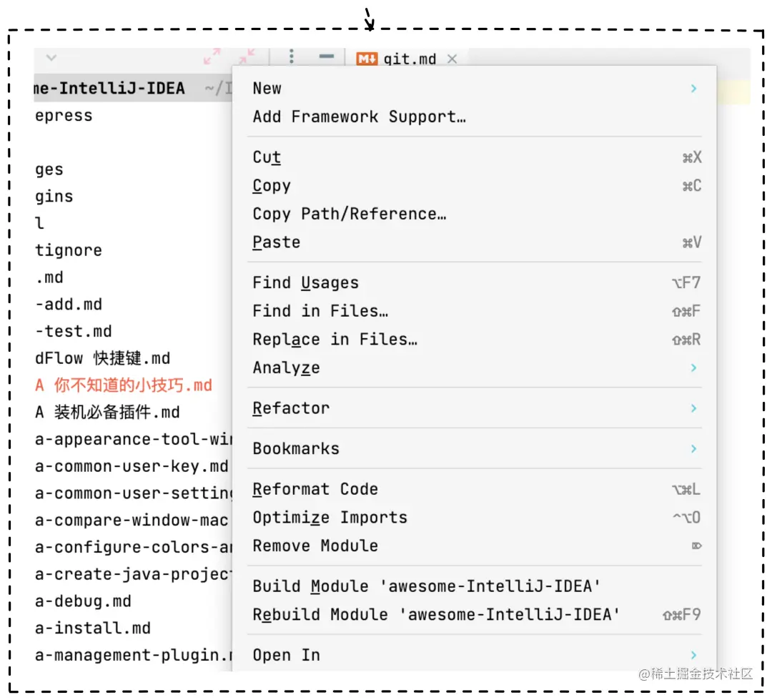
Task: Open the project view dropdown chevron
Action: [51, 58]
